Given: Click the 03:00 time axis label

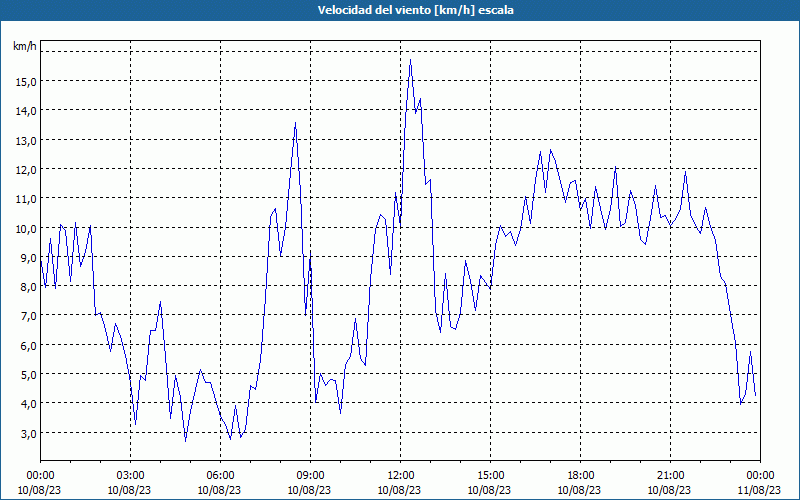Looking at the screenshot, I should pyautogui.click(x=130, y=476).
